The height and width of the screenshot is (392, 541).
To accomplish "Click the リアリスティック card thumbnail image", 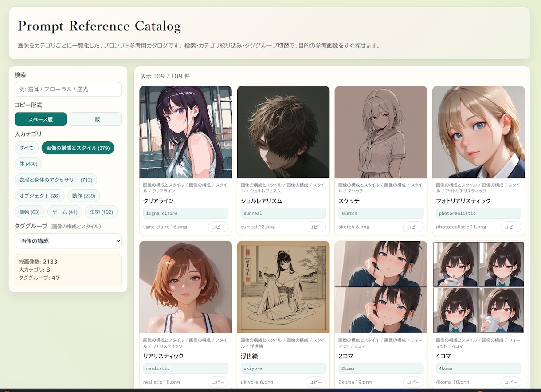I will coord(186,287).
